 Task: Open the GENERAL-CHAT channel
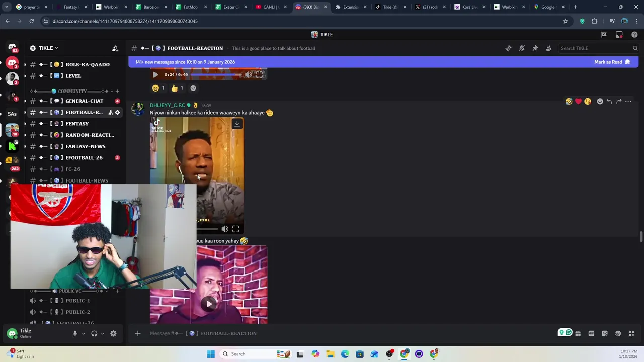pyautogui.click(x=74, y=101)
